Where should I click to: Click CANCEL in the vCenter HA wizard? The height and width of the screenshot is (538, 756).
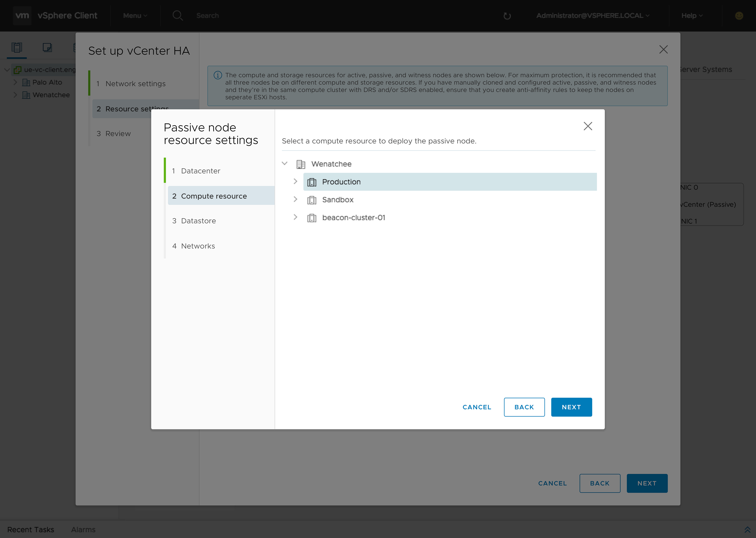(x=552, y=483)
